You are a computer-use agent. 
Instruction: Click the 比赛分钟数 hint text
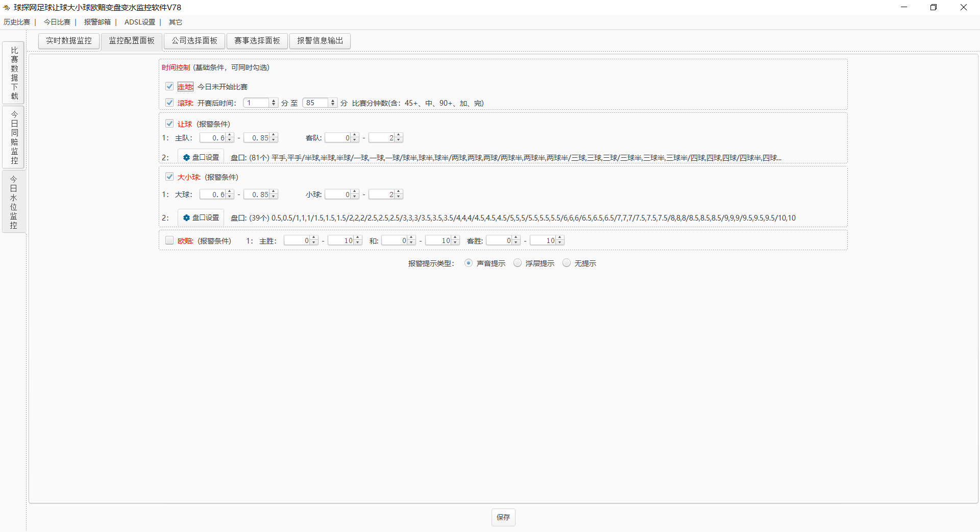(418, 103)
